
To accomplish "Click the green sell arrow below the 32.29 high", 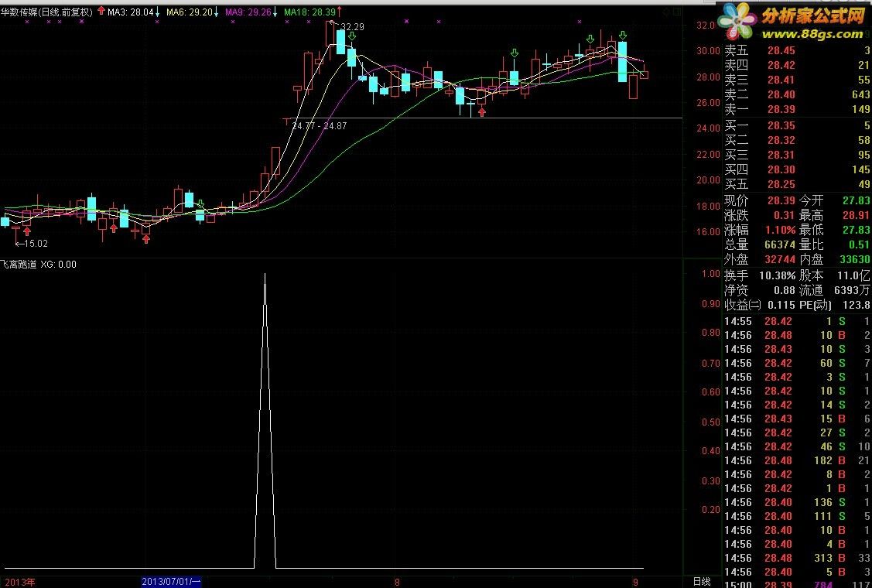I will point(352,36).
